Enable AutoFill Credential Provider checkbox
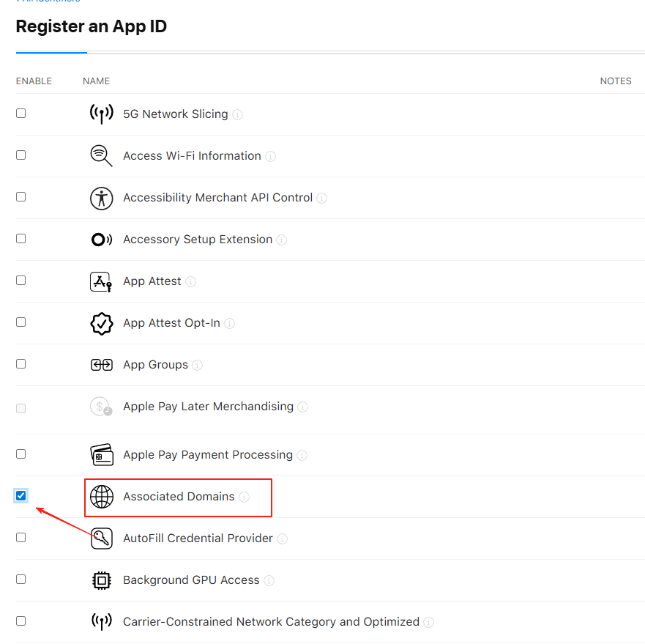Screen dimensions: 645x644 [x=21, y=537]
